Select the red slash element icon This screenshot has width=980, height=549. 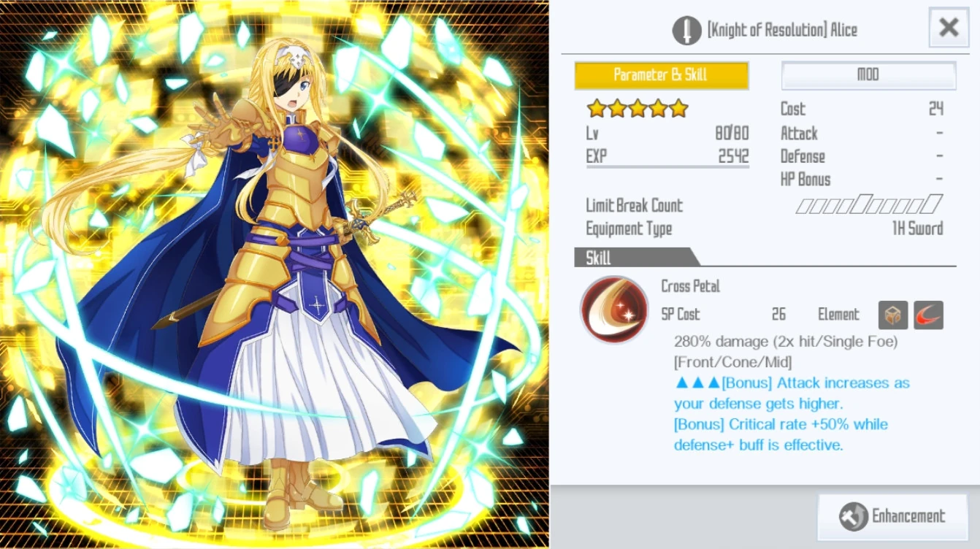click(x=928, y=315)
